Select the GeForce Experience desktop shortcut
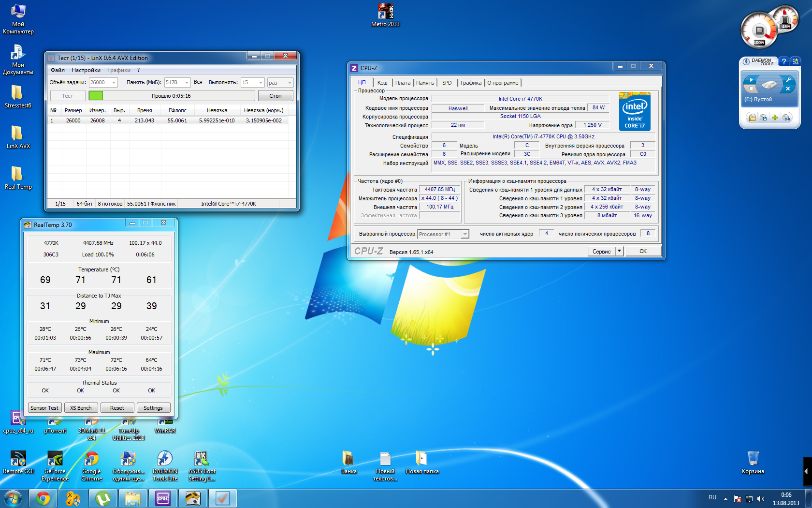Screen dimensions: 812x508 55,466
